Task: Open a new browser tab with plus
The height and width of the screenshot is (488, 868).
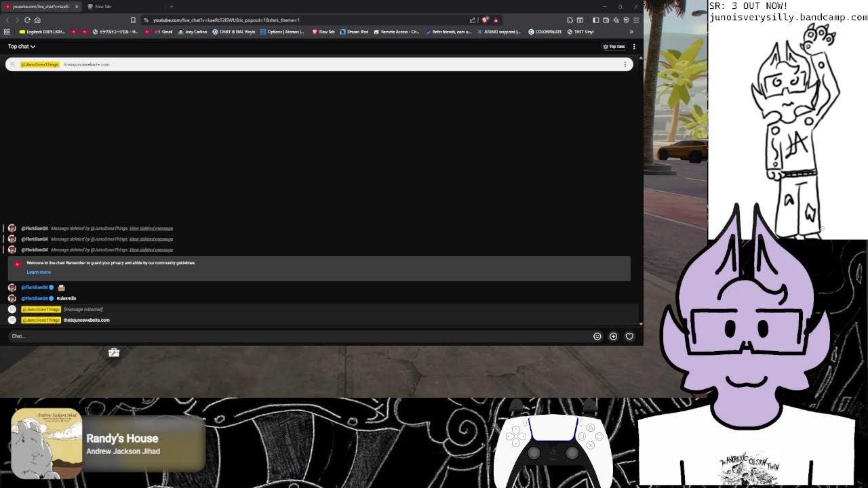Action: pos(172,6)
